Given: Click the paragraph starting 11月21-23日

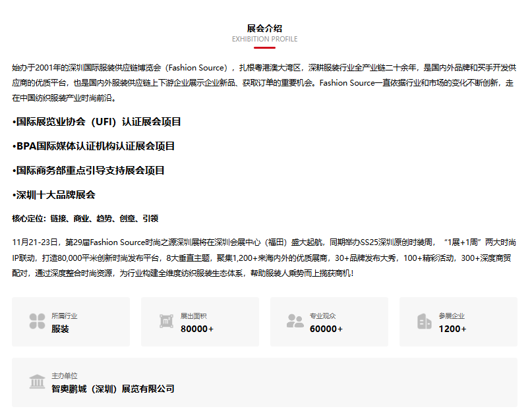Looking at the screenshot, I should point(264,258).
